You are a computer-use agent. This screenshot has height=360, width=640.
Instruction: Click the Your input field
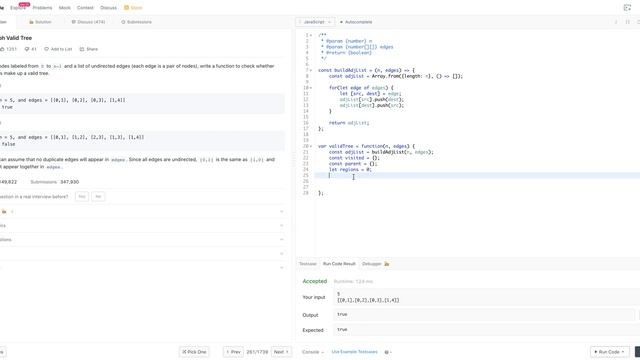[487, 297]
